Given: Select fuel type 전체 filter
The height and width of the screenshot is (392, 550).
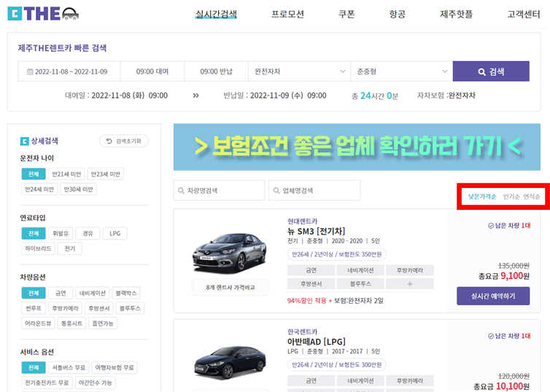Looking at the screenshot, I should point(34,233).
